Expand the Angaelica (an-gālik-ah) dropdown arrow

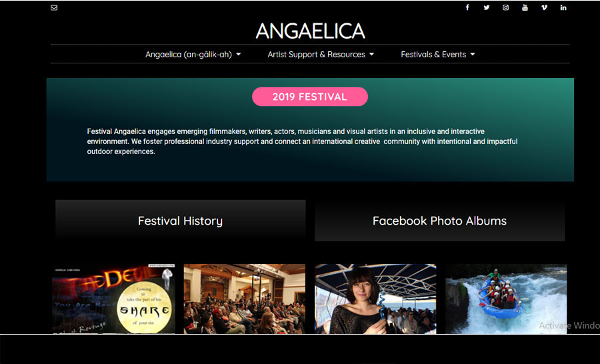tap(239, 55)
